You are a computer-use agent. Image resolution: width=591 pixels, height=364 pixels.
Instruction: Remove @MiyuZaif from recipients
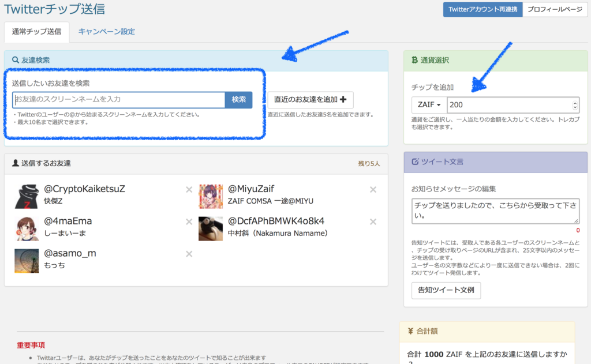coord(373,190)
